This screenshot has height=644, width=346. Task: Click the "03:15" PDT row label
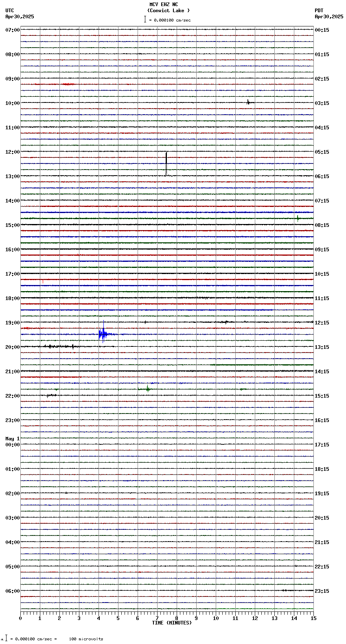[322, 103]
